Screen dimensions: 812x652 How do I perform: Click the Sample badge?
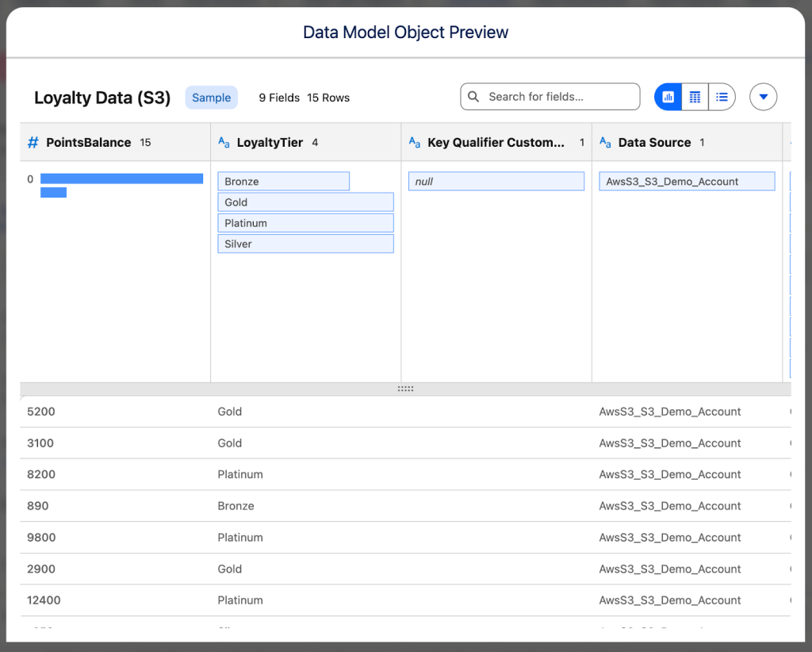[x=211, y=98]
